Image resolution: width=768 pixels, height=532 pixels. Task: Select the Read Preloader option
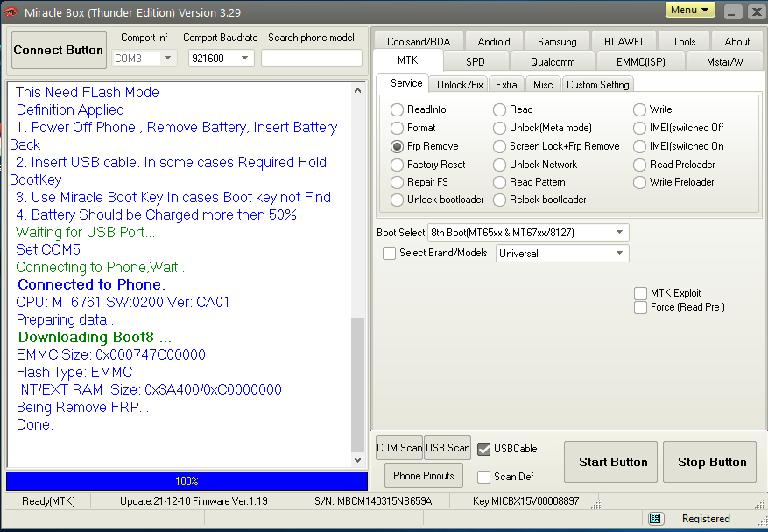[639, 164]
